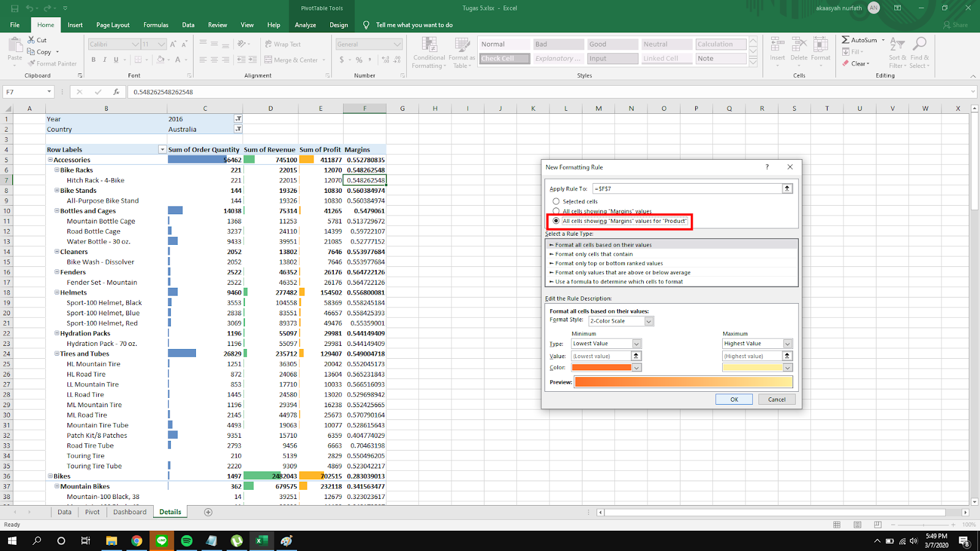Click the Year filter icon in pivot
The height and width of the screenshot is (551, 980).
(238, 119)
